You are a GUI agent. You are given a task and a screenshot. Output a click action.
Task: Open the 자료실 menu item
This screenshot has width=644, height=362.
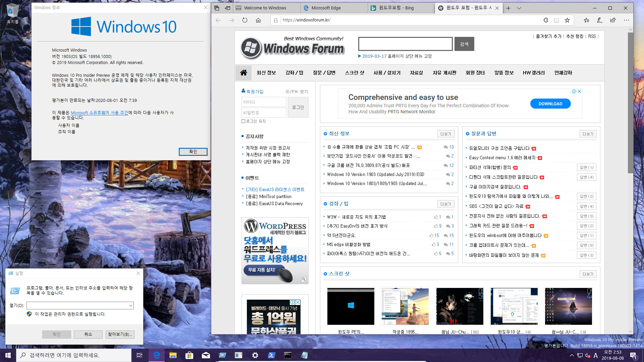point(416,73)
